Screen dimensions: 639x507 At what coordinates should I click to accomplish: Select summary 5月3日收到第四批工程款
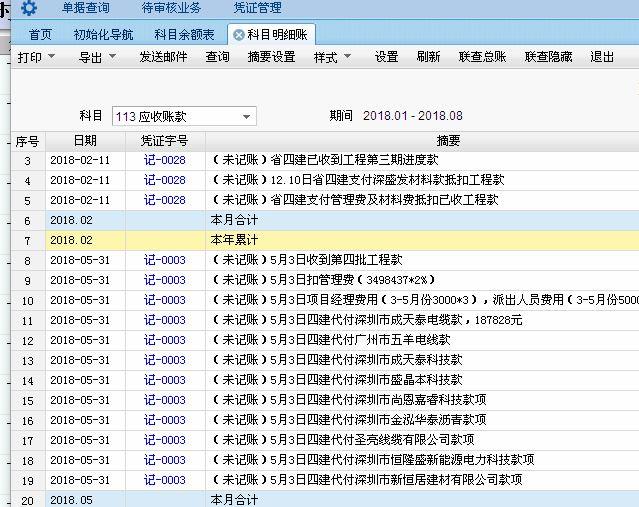[336, 260]
